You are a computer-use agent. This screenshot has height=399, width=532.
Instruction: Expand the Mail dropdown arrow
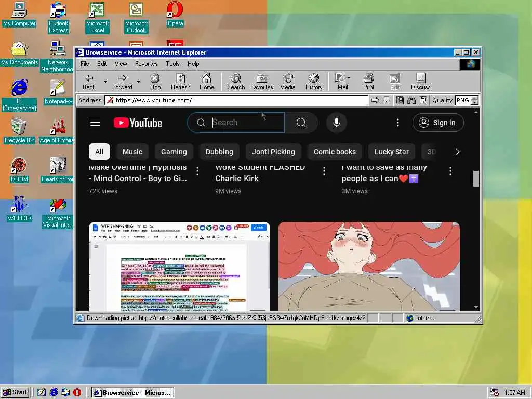click(349, 78)
